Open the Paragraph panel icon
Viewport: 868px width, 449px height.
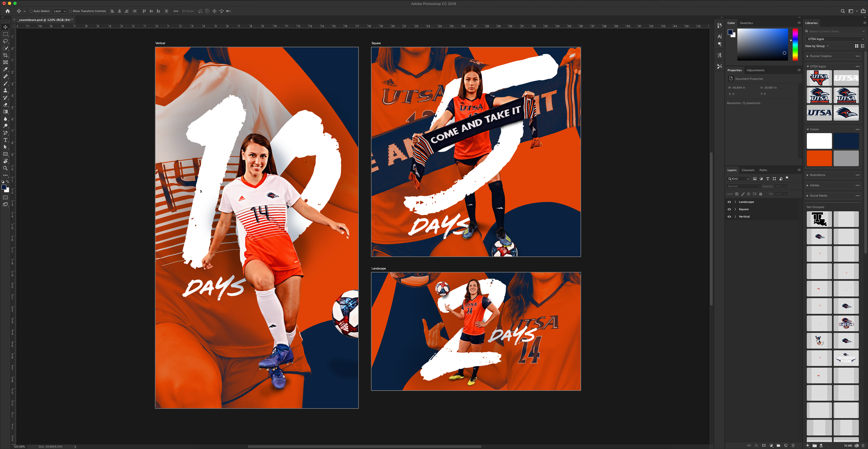coord(719,44)
